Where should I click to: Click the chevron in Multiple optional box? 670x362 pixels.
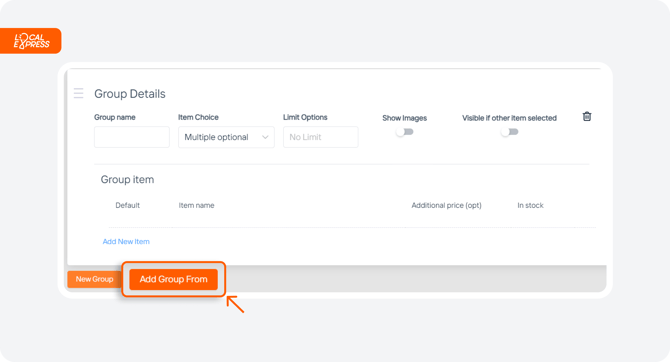click(265, 137)
